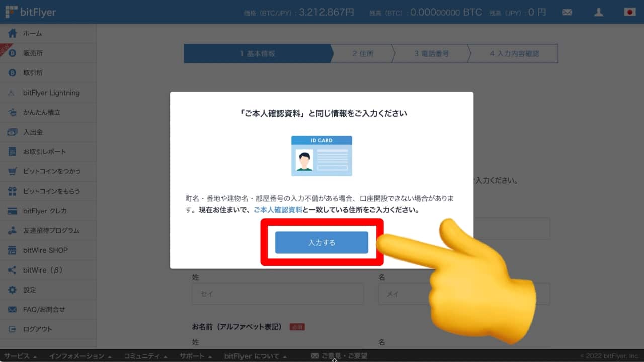Viewport: 644px width, 362px height.
Task: Open the mail envelope icon in header
Action: (567, 12)
